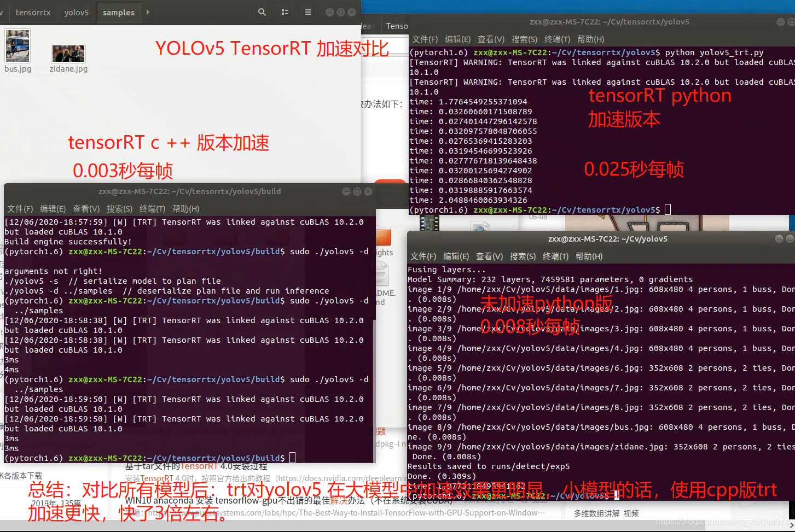Open 搜索(S) menu in tensorrtx/yolov5 terminal
795x532 pixels.
pyautogui.click(x=525, y=39)
